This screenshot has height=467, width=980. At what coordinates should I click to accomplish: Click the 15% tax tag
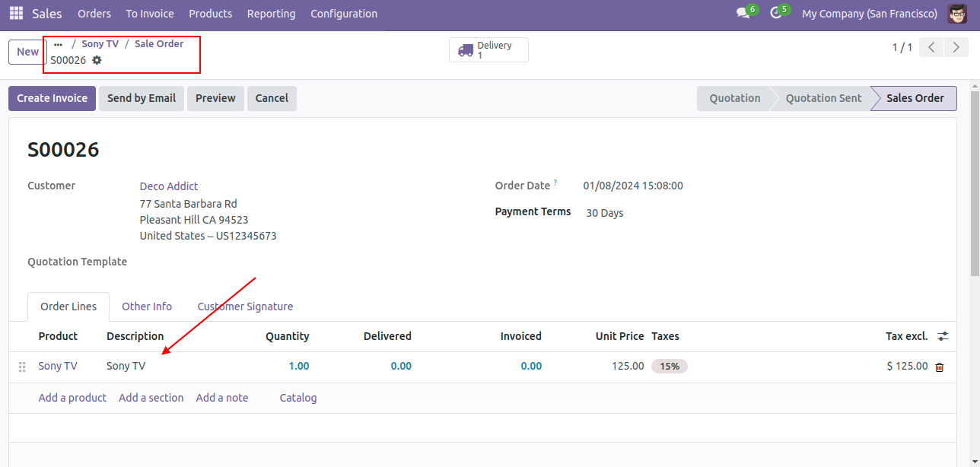tap(670, 367)
